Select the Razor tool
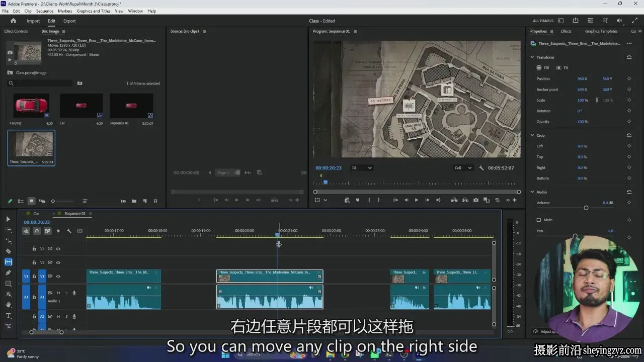 [x=8, y=251]
